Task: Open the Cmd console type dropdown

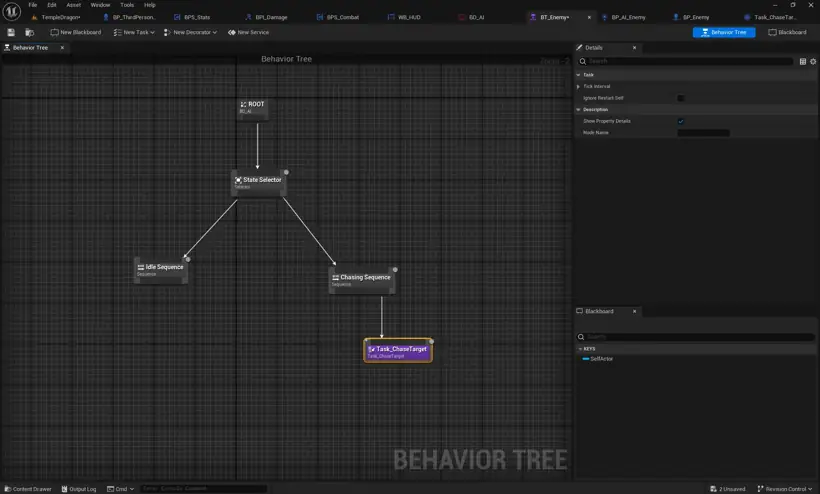Action: tap(121, 489)
